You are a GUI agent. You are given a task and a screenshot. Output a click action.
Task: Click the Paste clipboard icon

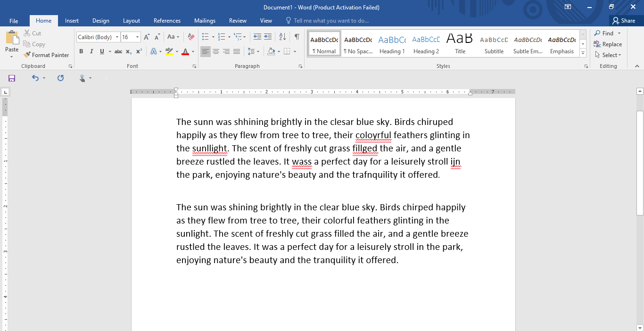12,38
